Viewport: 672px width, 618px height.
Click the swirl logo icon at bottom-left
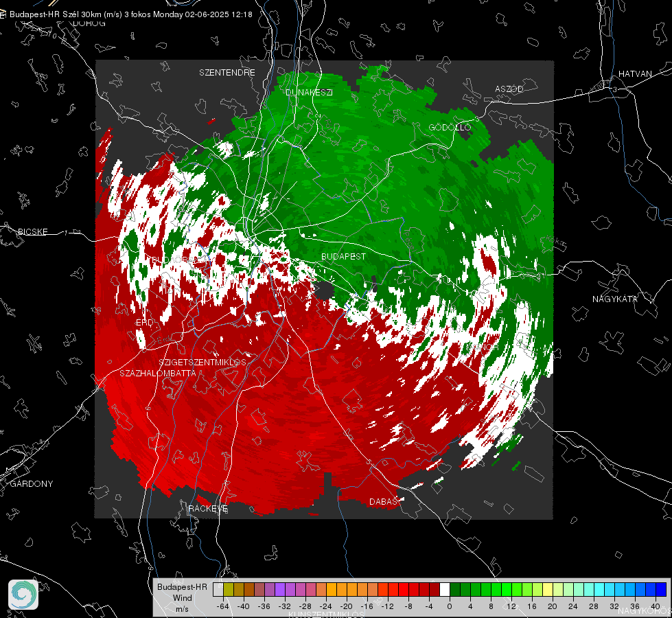pyautogui.click(x=23, y=595)
